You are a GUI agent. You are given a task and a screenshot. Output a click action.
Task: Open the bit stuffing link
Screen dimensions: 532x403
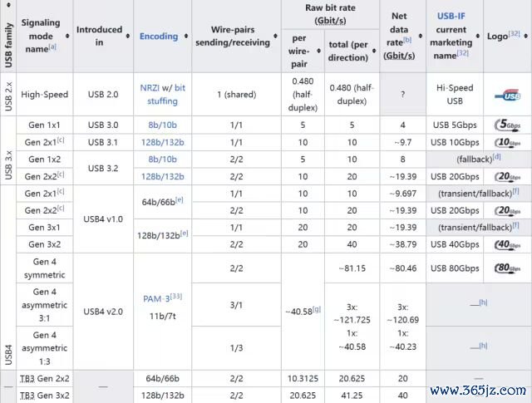click(x=166, y=95)
